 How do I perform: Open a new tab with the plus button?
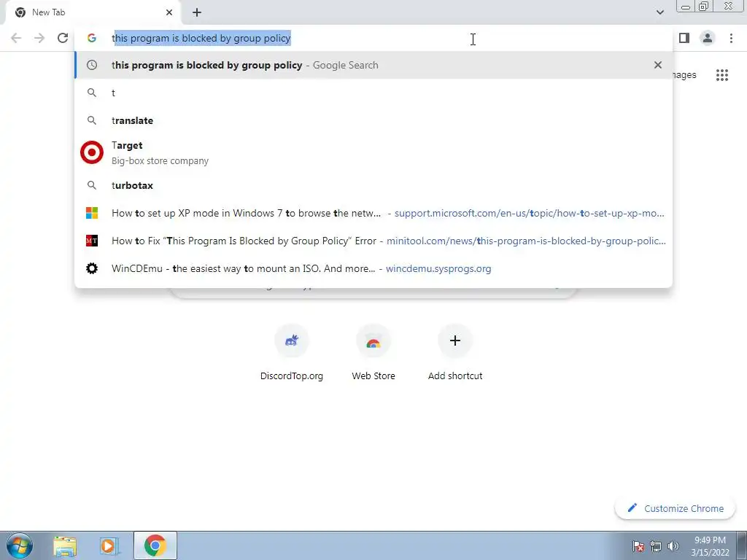click(197, 12)
